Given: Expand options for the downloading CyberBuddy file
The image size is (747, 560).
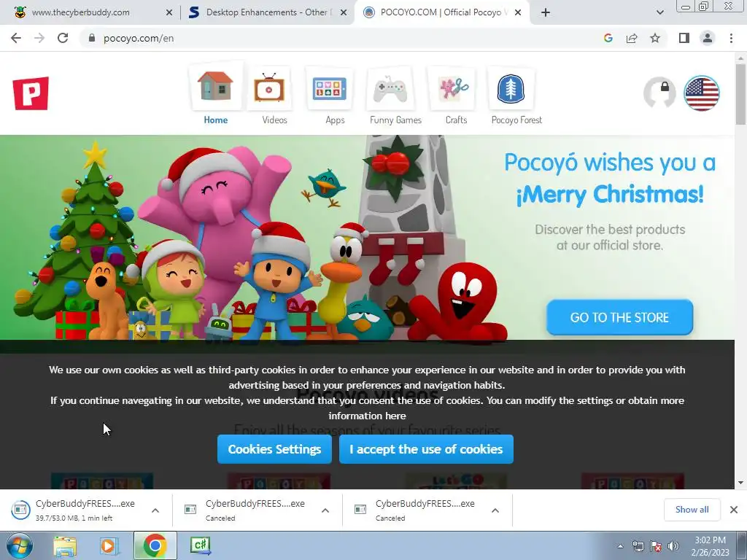Looking at the screenshot, I should point(155,510).
